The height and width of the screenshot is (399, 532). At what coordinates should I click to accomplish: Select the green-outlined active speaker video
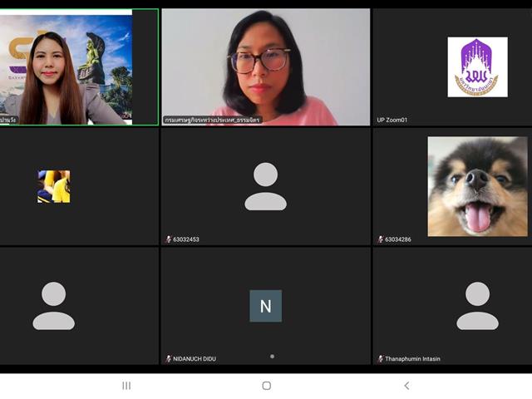(x=79, y=67)
